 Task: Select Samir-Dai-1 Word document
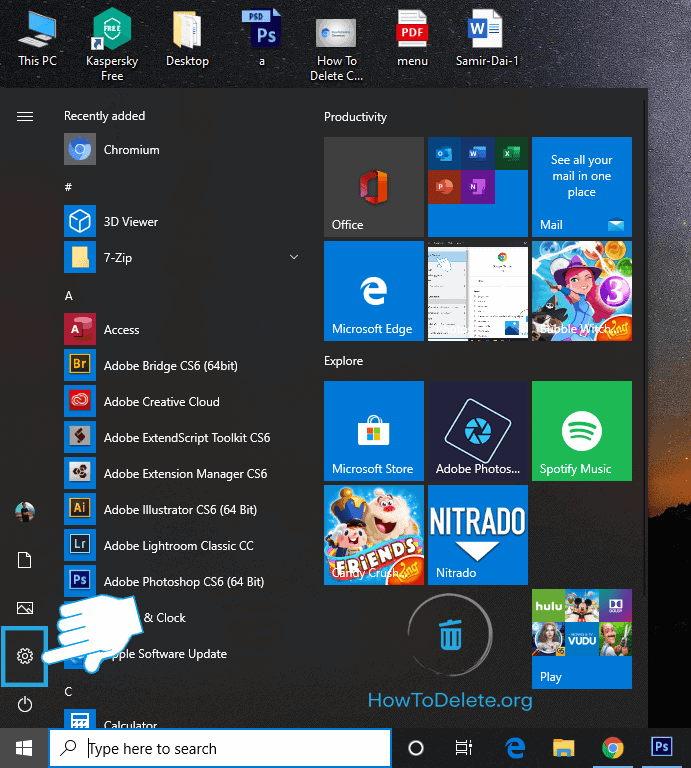click(487, 38)
